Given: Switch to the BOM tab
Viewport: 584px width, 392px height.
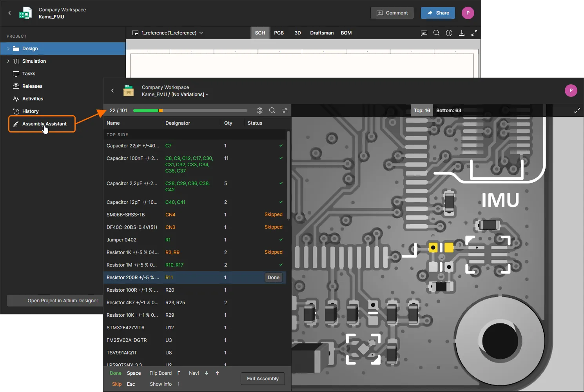Looking at the screenshot, I should 346,33.
